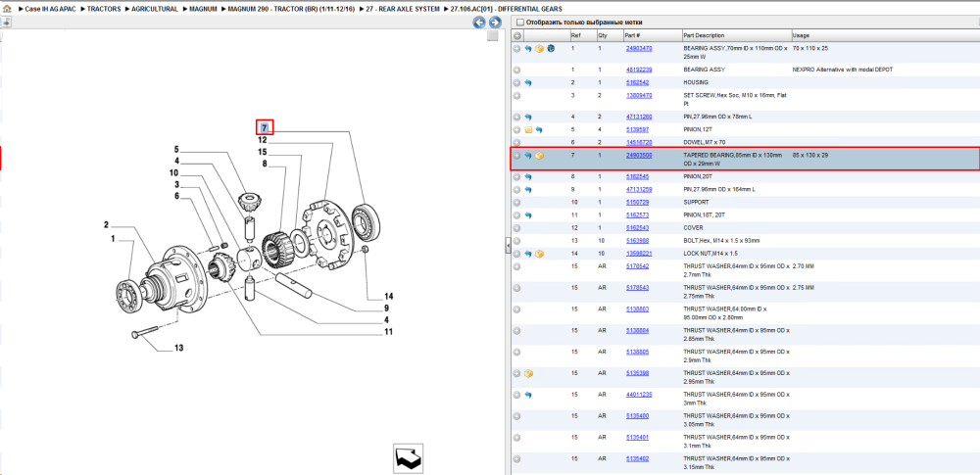
Task: Enable show only selected callouts checkbox
Action: 519,23
